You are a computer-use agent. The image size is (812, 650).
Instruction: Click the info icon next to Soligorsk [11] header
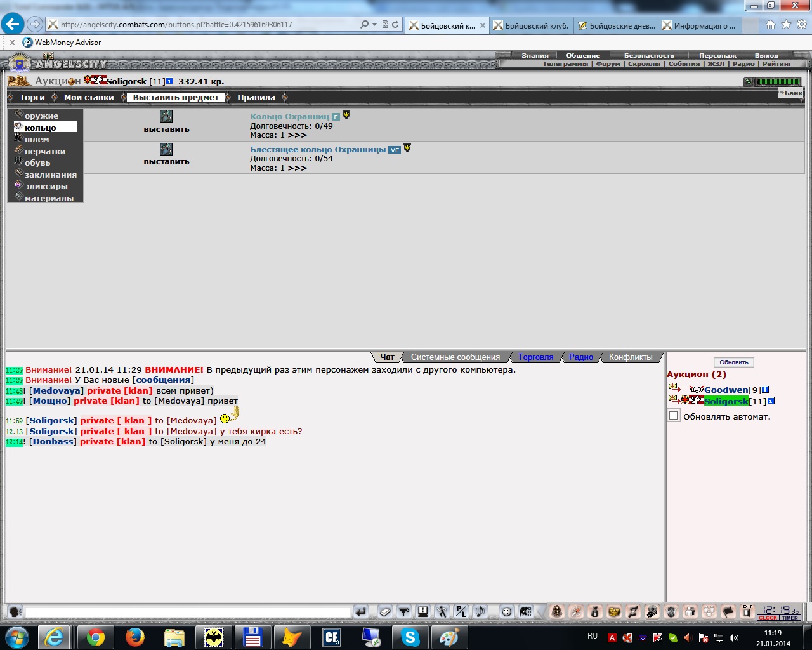tap(170, 81)
